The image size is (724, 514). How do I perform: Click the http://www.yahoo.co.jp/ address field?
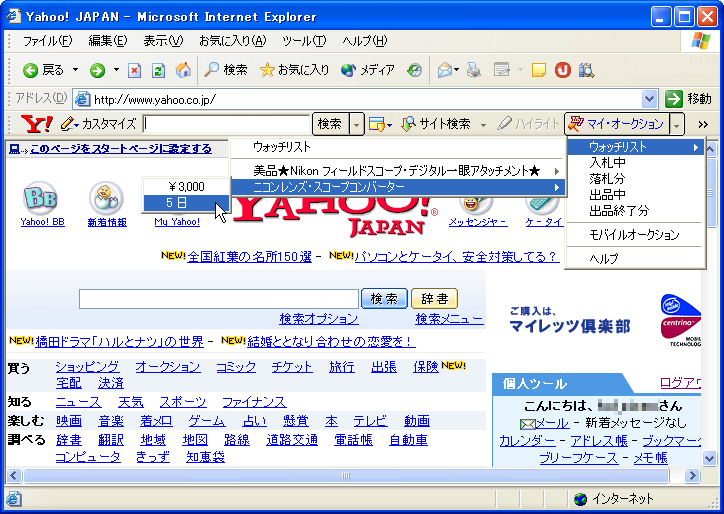(x=367, y=99)
